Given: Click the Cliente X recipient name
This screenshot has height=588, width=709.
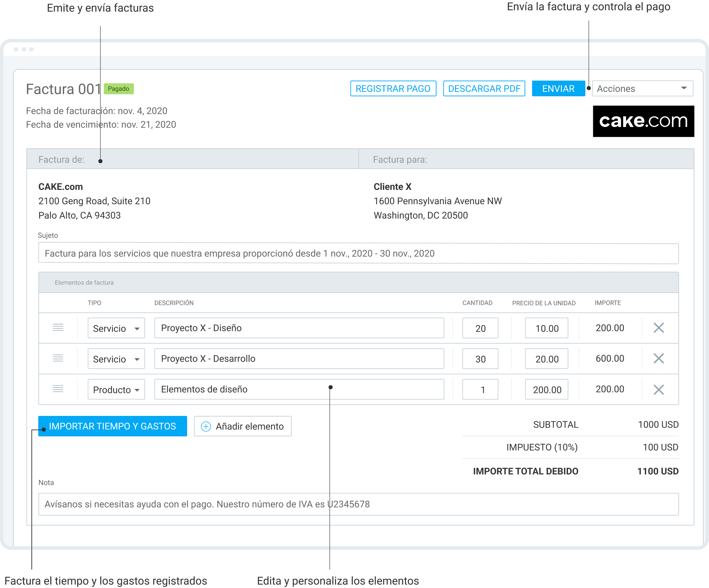Looking at the screenshot, I should tap(392, 187).
